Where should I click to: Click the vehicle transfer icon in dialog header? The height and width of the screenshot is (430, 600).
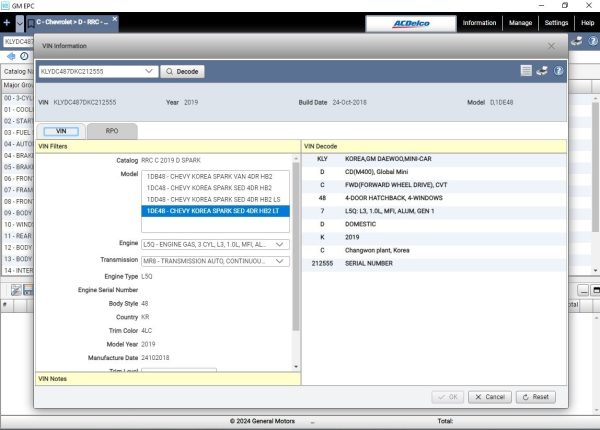point(542,72)
